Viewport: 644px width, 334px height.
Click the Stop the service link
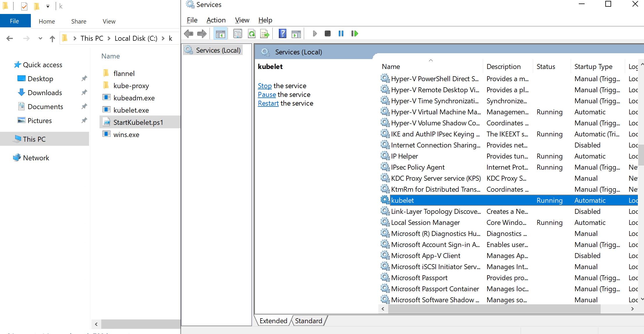265,86
